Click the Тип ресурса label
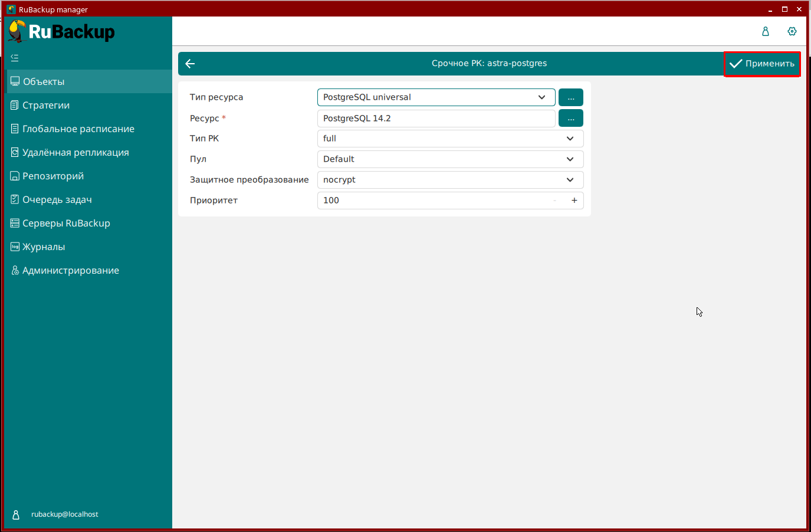Image resolution: width=811 pixels, height=532 pixels. click(x=216, y=97)
